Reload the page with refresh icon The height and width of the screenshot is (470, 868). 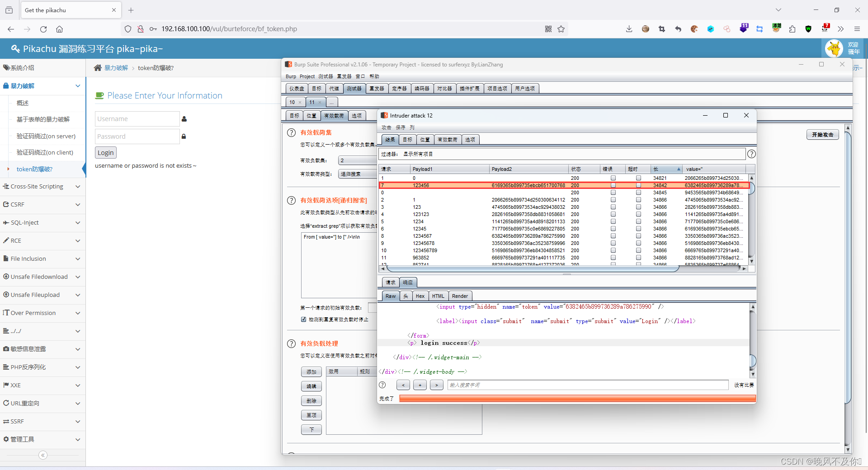point(43,29)
